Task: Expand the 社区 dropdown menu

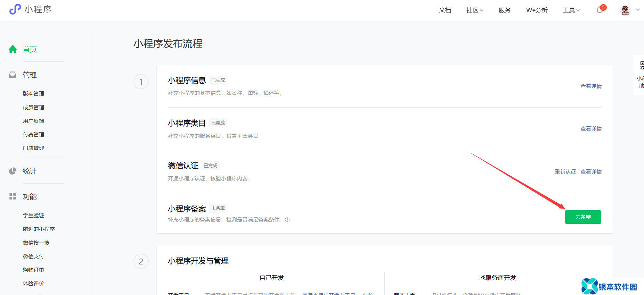Action: 474,10
